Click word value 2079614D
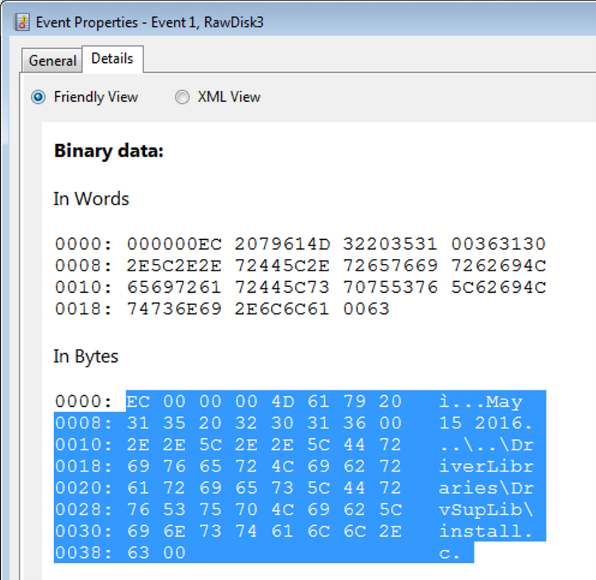 click(282, 244)
